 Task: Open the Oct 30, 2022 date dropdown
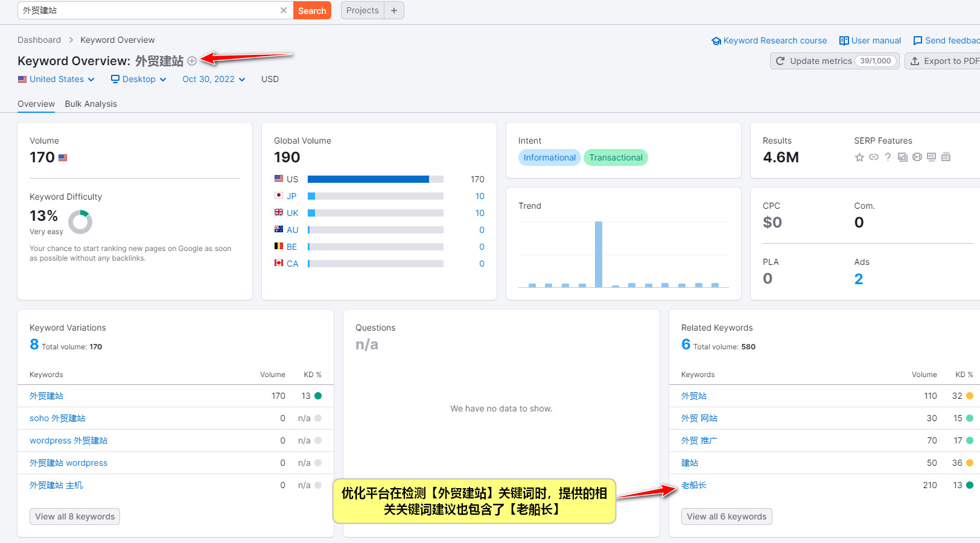pos(214,79)
